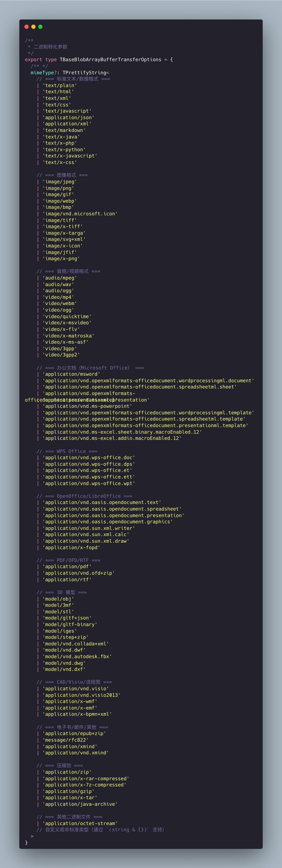Click the WPS Office section comment
The height and width of the screenshot is (868, 282).
(67, 451)
